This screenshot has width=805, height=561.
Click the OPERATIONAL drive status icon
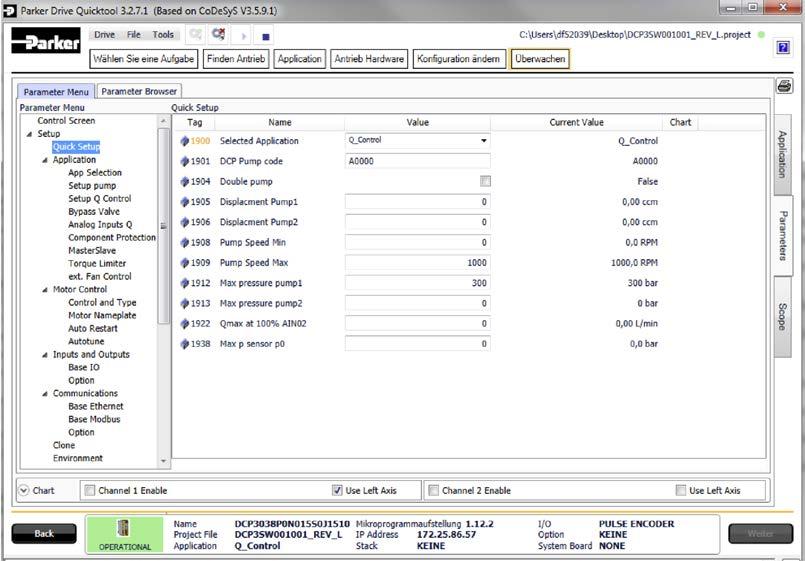pos(124,528)
